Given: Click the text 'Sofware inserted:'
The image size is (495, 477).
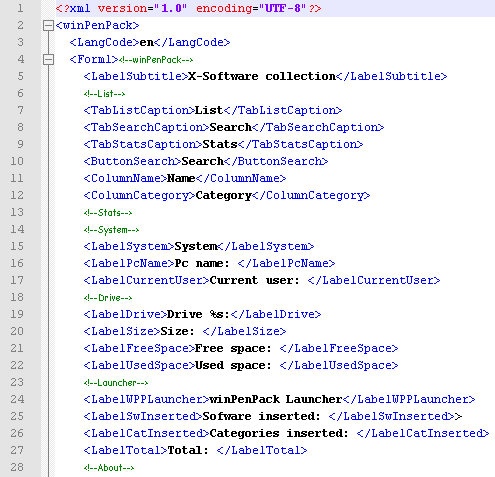Looking at the screenshot, I should pos(261,416).
